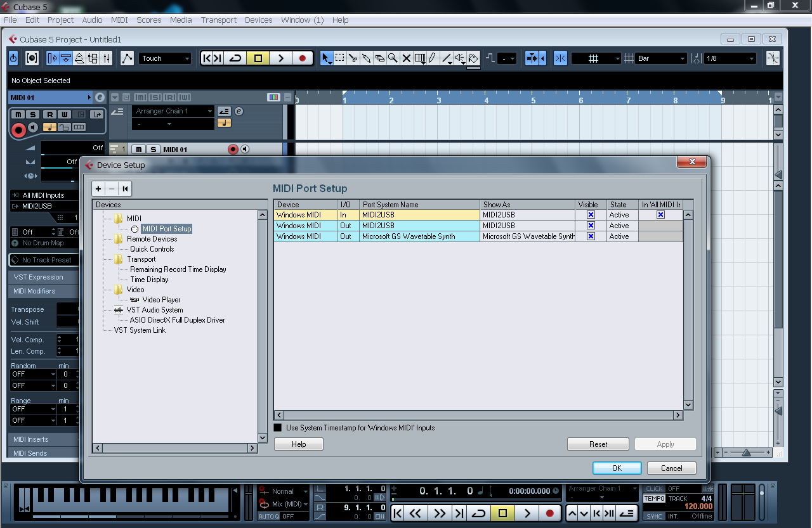Enable Use System Timestamp for Windows MIDI Inputs

pos(278,428)
